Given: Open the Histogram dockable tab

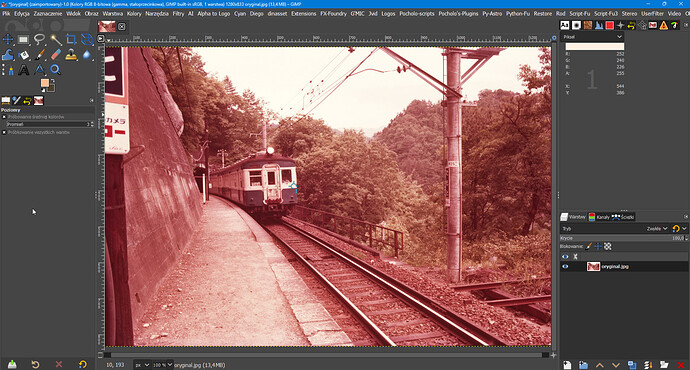Looking at the screenshot, I should click(599, 26).
